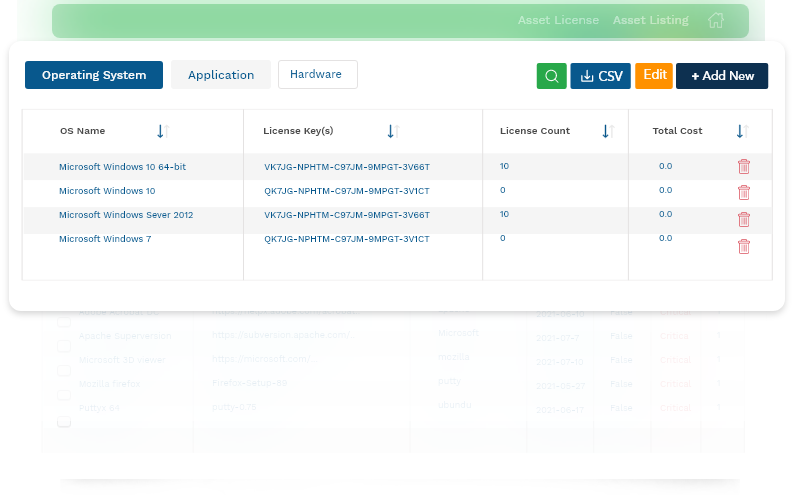Click 'Firefox-Setup-89' in the background list

tap(250, 383)
